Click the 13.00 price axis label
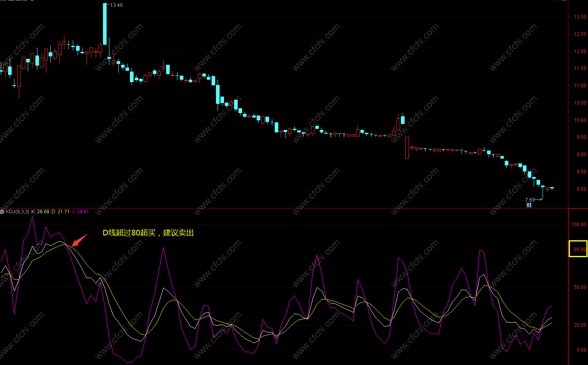Image resolution: width=588 pixels, height=365 pixels. pos(580,17)
